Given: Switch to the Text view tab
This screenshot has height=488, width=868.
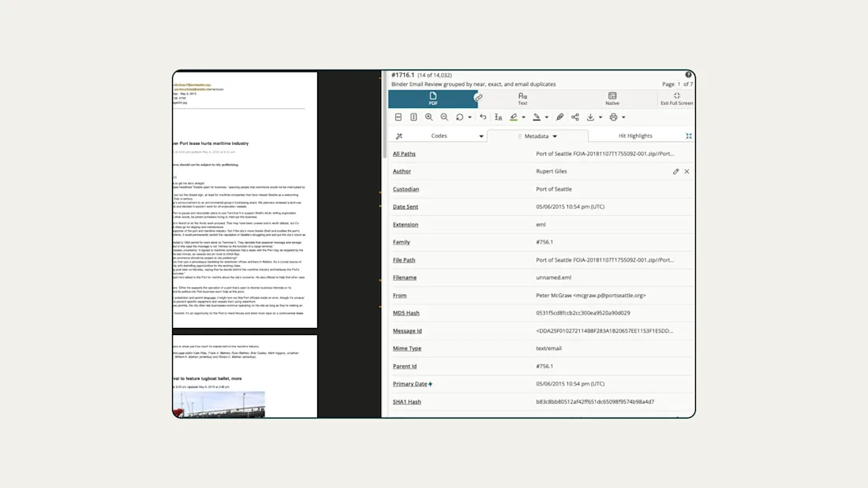Looking at the screenshot, I should tap(522, 99).
